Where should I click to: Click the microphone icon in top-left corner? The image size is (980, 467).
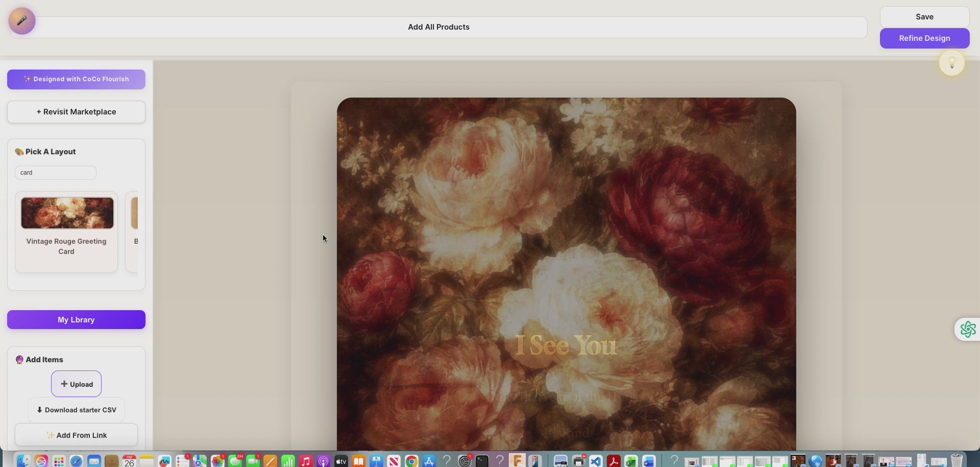(22, 21)
